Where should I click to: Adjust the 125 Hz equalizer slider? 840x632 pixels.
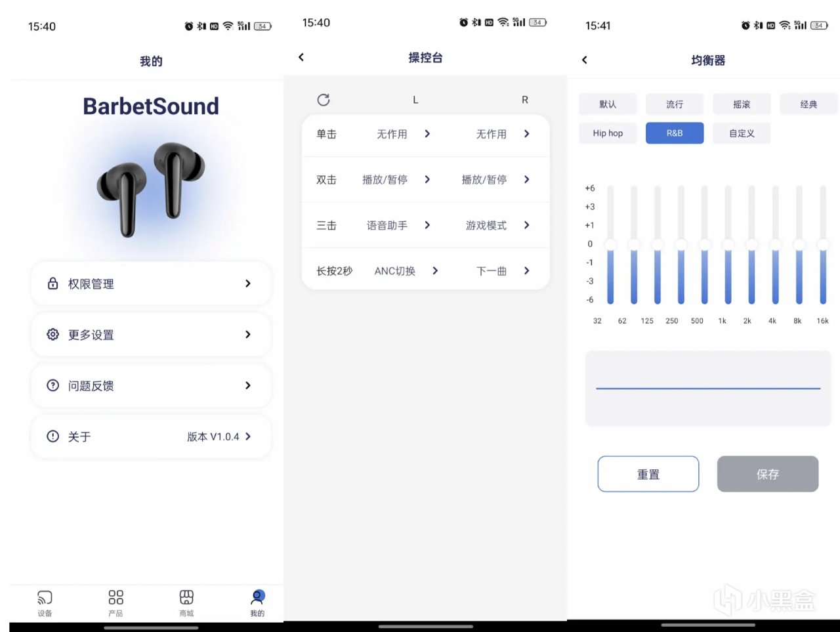point(658,245)
